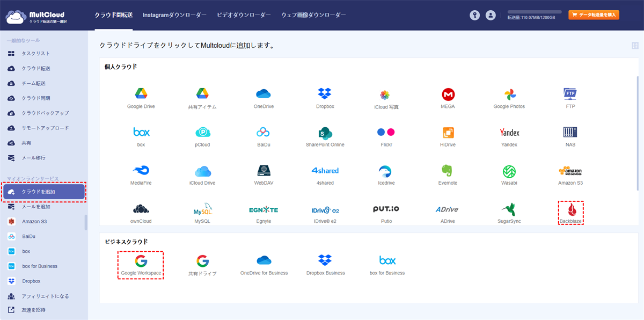This screenshot has height=320, width=644.
Task: Choose Google Workspace business cloud
Action: [x=141, y=261]
